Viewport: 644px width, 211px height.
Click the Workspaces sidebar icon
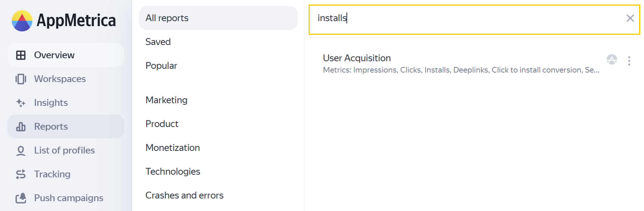point(21,79)
